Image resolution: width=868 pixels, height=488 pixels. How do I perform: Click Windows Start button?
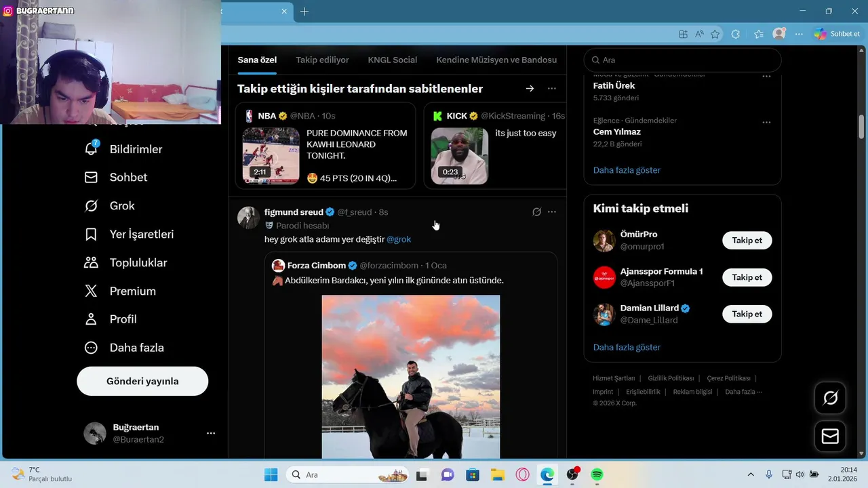pyautogui.click(x=271, y=475)
